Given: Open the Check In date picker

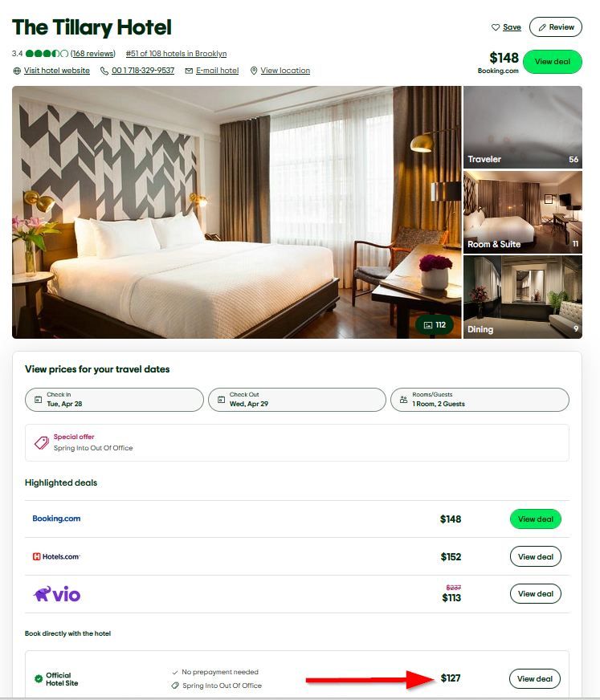Looking at the screenshot, I should coord(114,400).
